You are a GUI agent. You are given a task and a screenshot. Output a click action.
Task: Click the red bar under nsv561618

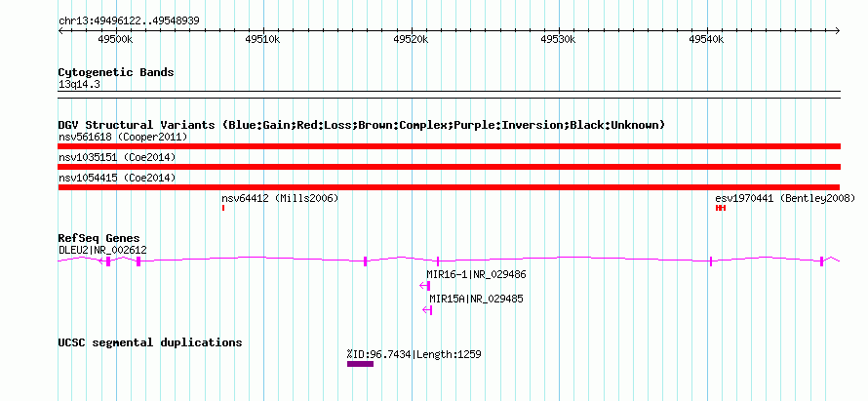pyautogui.click(x=449, y=146)
